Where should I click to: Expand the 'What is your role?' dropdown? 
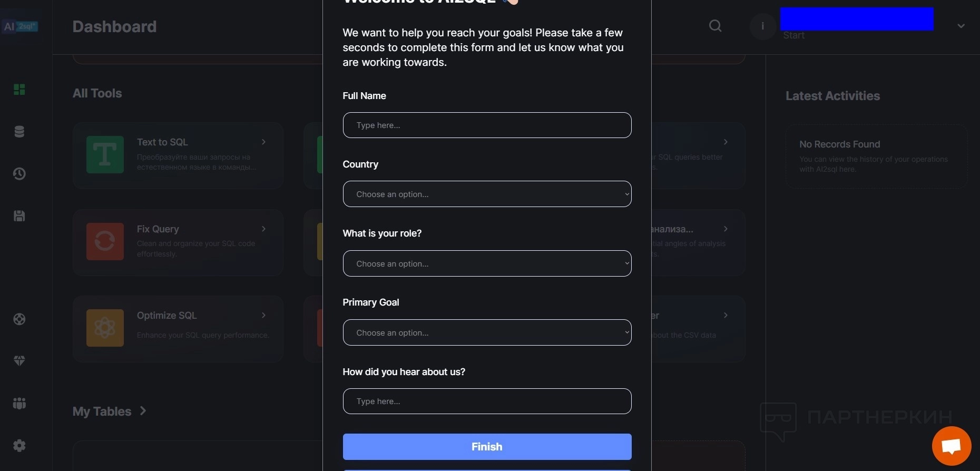tap(487, 263)
